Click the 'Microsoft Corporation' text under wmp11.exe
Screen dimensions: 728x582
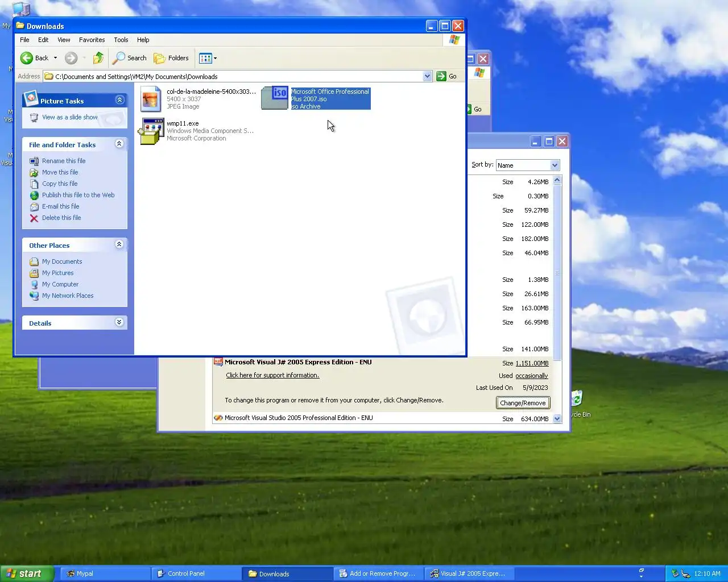click(x=196, y=138)
